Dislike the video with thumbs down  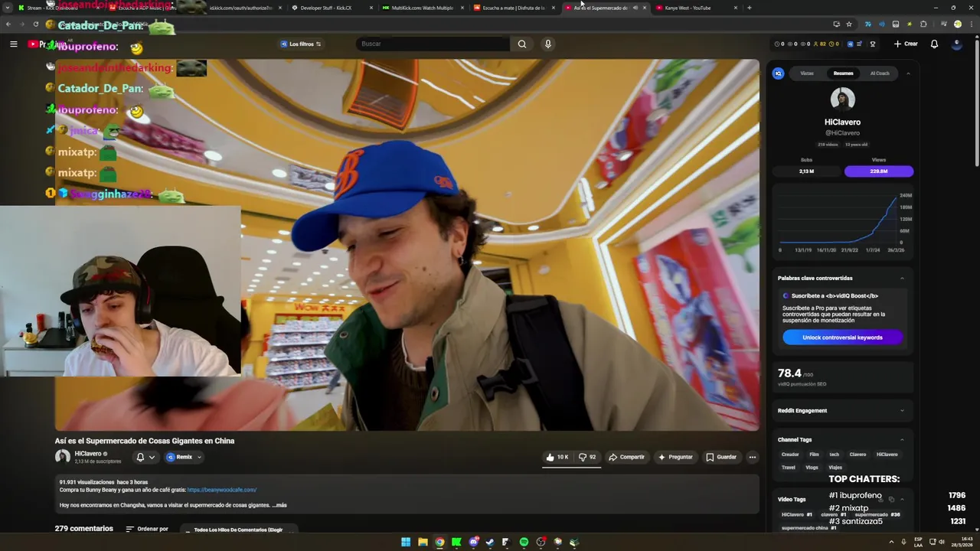(588, 457)
